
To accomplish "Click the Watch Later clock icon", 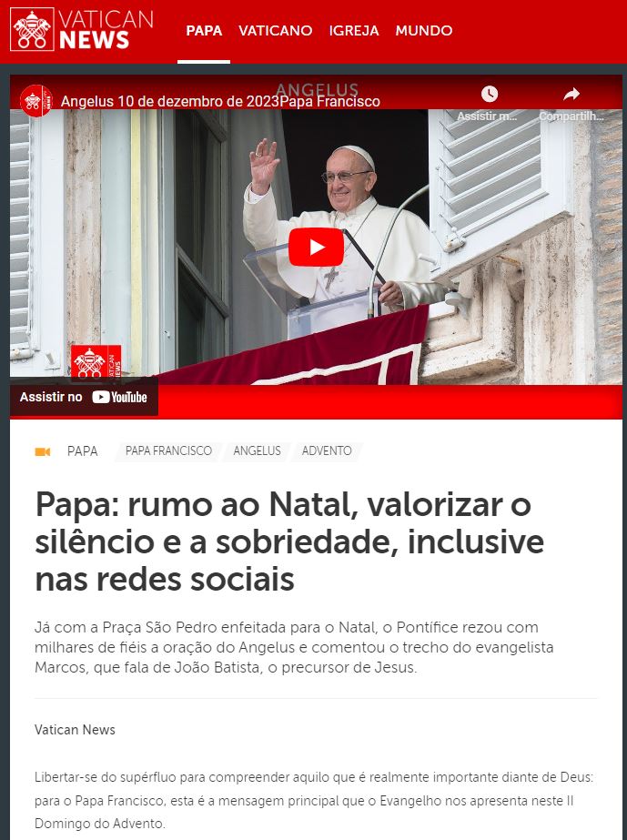I will tap(489, 95).
